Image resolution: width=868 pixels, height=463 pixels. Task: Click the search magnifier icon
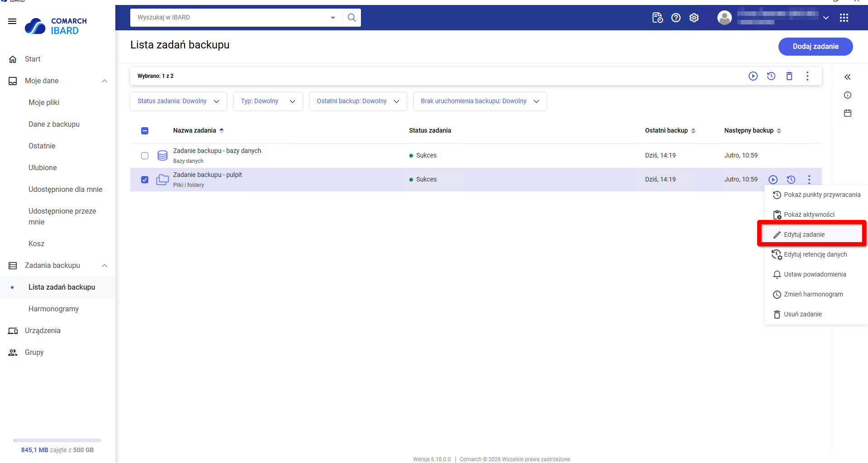click(x=351, y=18)
